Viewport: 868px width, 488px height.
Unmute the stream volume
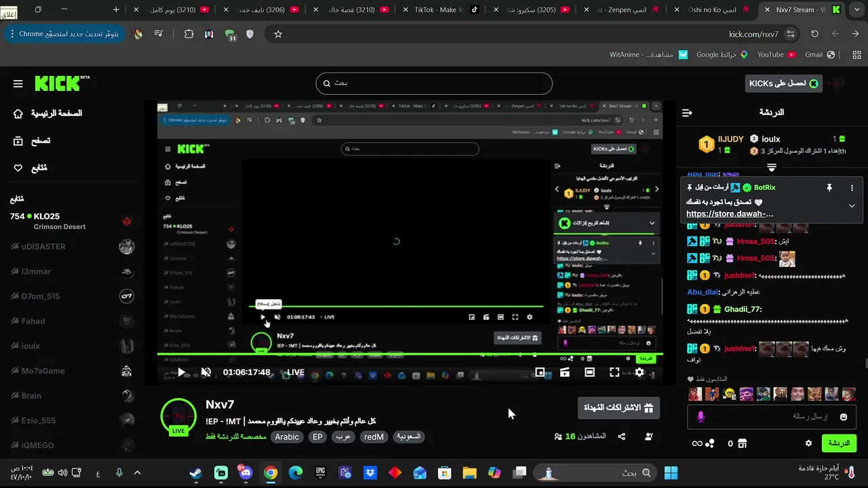[206, 372]
